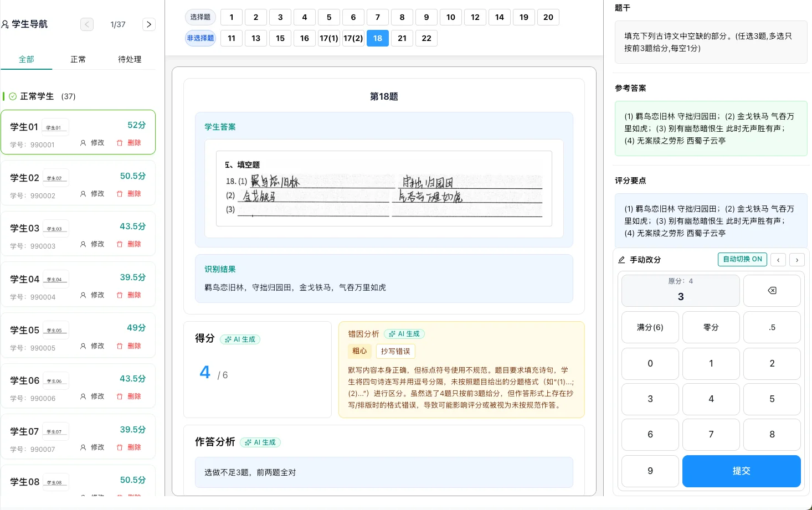Go to next student with right arrow
The width and height of the screenshot is (812, 510).
click(149, 24)
